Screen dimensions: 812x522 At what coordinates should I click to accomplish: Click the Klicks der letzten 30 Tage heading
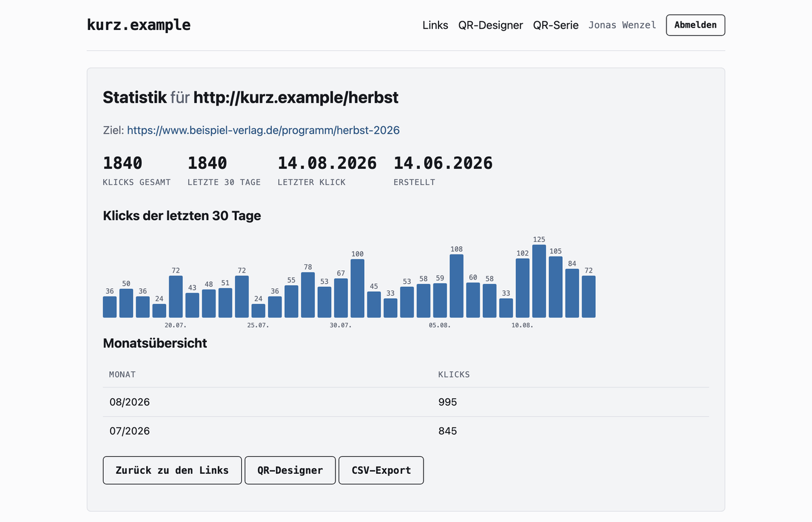[182, 216]
